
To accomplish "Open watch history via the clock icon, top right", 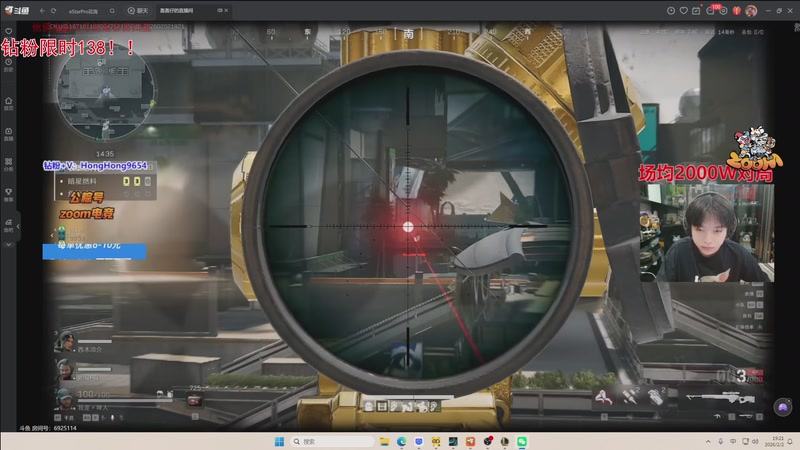I will coord(670,11).
